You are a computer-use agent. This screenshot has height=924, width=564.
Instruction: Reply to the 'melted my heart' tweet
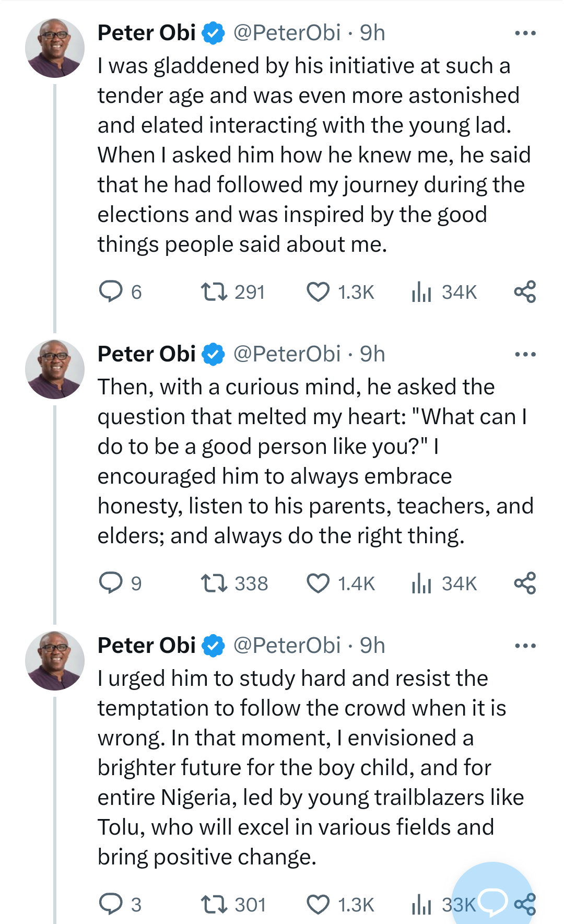click(111, 583)
